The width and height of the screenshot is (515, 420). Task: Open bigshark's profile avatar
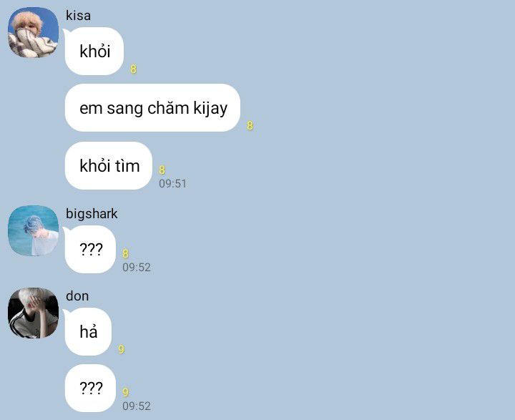coord(33,230)
